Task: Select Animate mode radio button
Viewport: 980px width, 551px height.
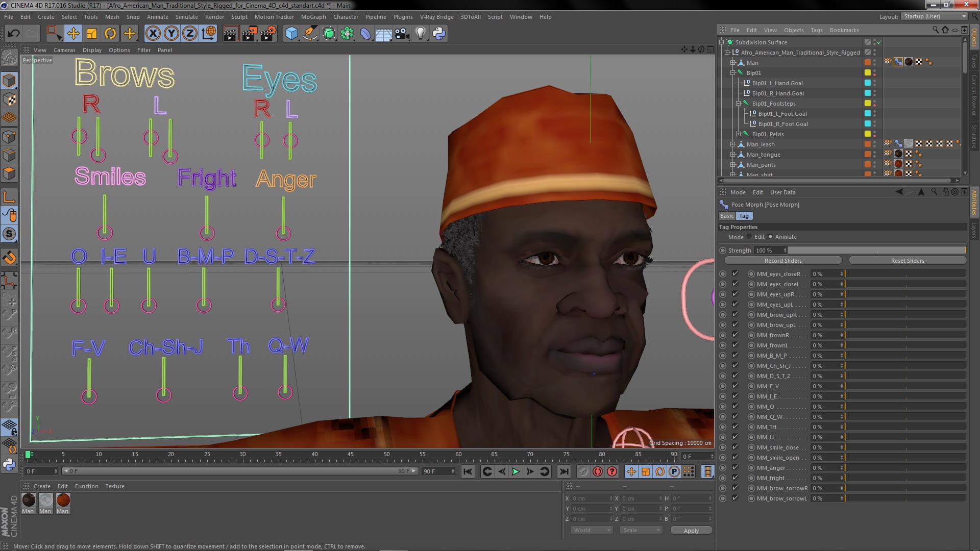Action: pyautogui.click(x=770, y=237)
